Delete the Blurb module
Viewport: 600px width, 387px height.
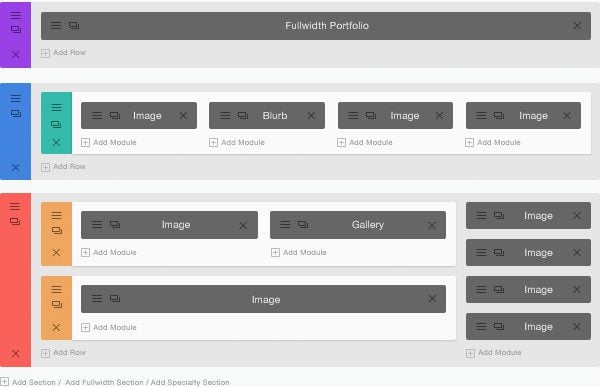pos(311,116)
